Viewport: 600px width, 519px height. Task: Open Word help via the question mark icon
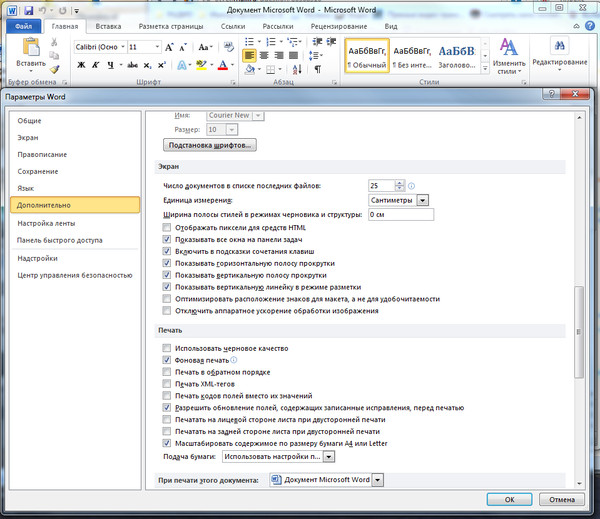pos(590,26)
